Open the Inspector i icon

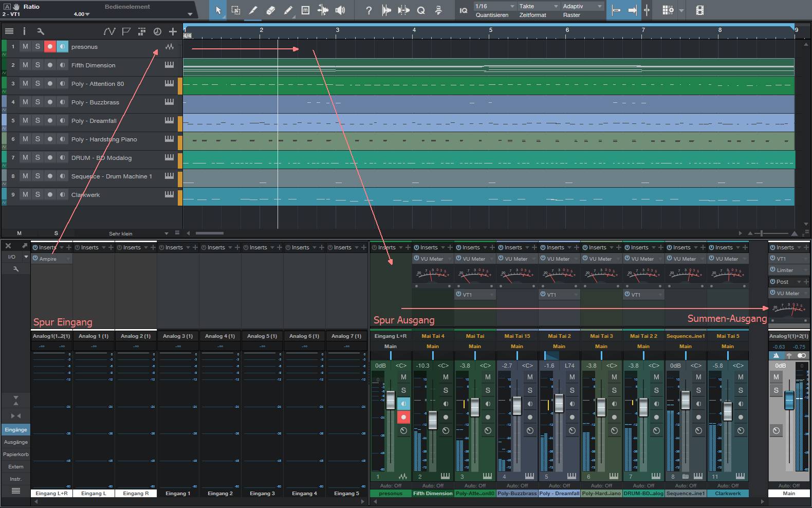pyautogui.click(x=24, y=31)
